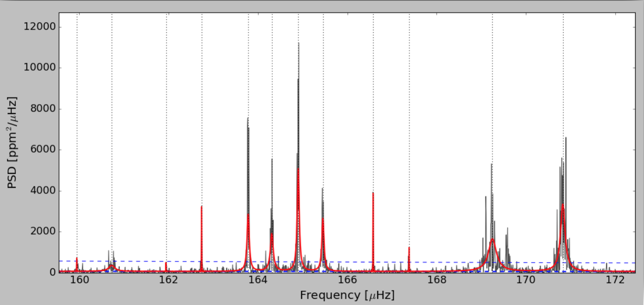Image resolution: width=644 pixels, height=305 pixels.
Task: Select the y-axis tick label "6000"
Action: click(43, 149)
